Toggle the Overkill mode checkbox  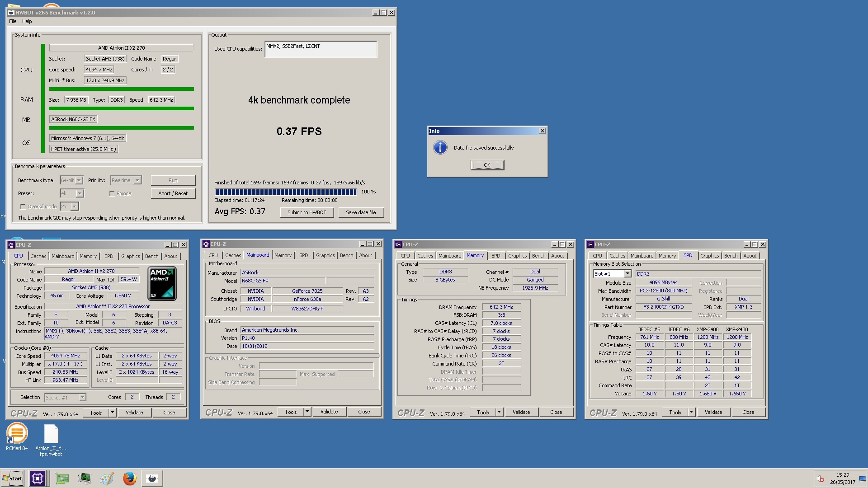[23, 206]
